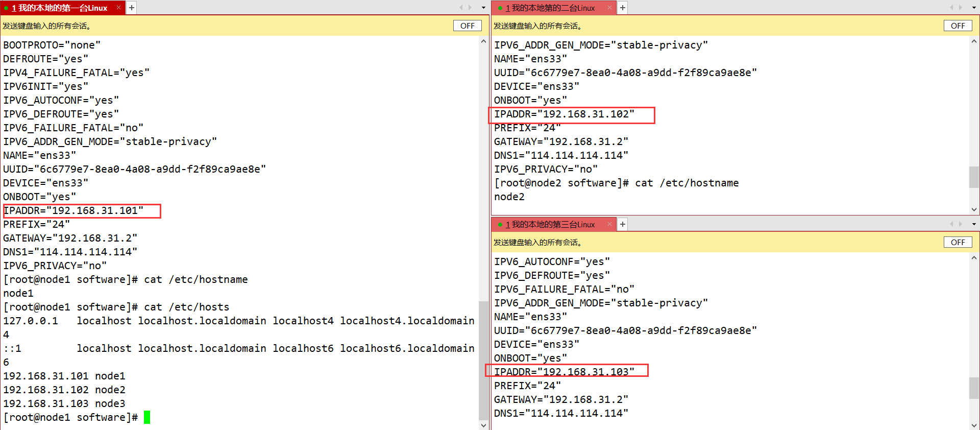The height and width of the screenshot is (430, 980).
Task: Click the node2 hostname output line
Action: 509,197
